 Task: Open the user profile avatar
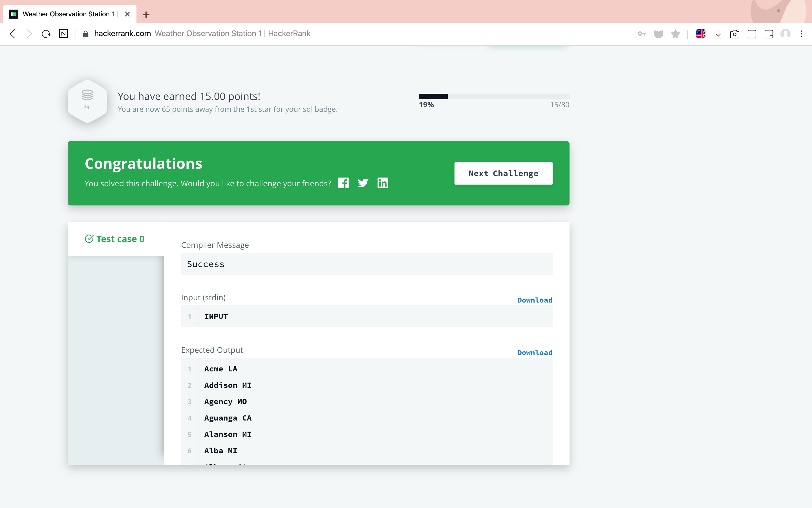point(785,34)
